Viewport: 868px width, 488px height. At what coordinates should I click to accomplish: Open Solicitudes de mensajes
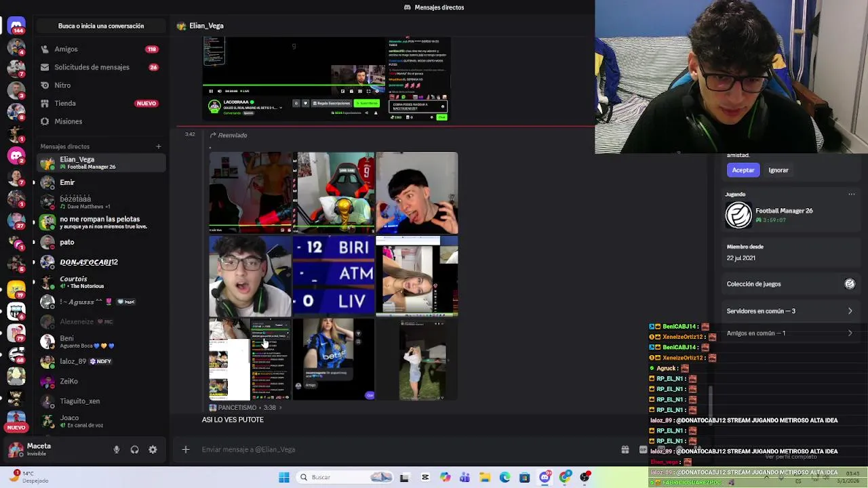pyautogui.click(x=100, y=67)
